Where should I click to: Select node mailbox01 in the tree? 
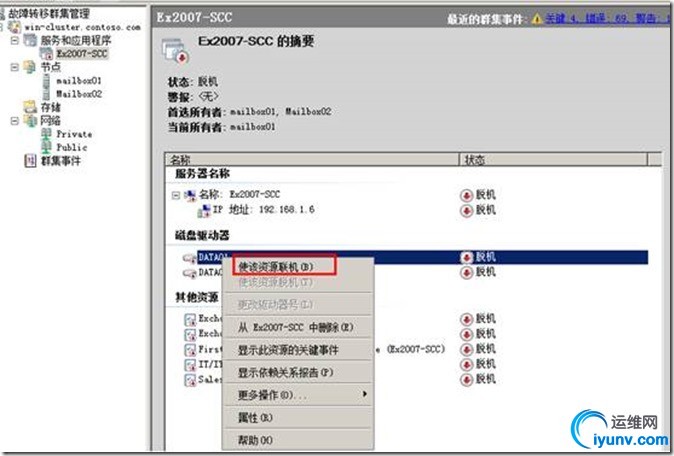[x=79, y=80]
